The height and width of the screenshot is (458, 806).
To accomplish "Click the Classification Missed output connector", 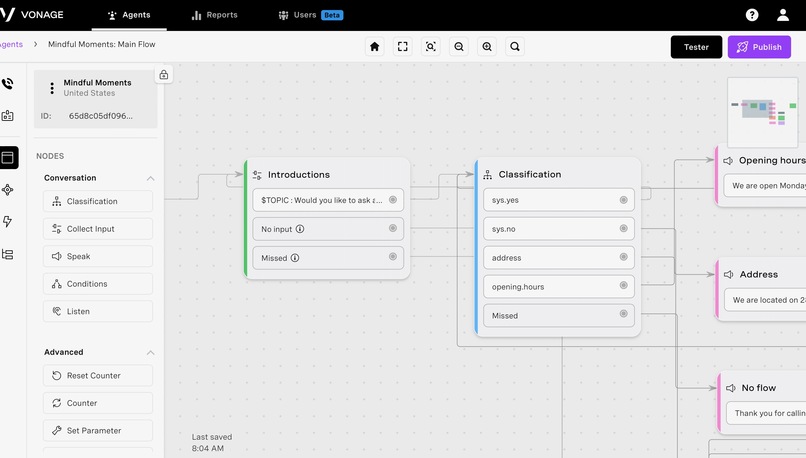I will pos(624,313).
